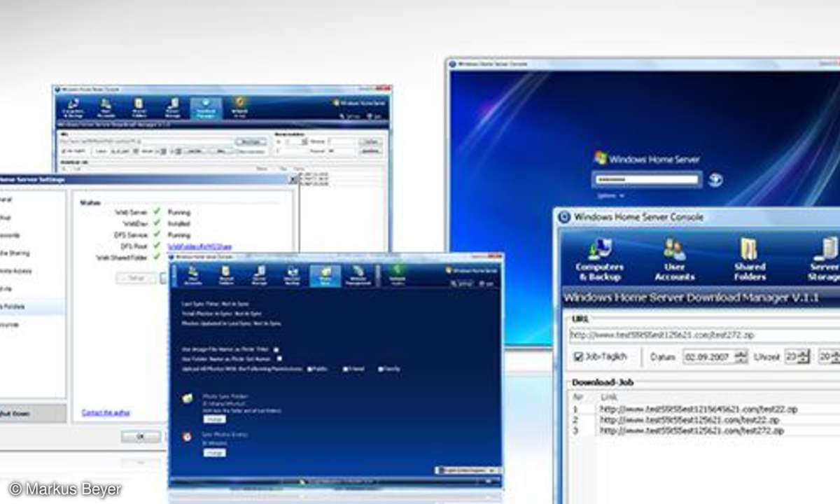Open Website Management in the Photo Sync console

358,275
